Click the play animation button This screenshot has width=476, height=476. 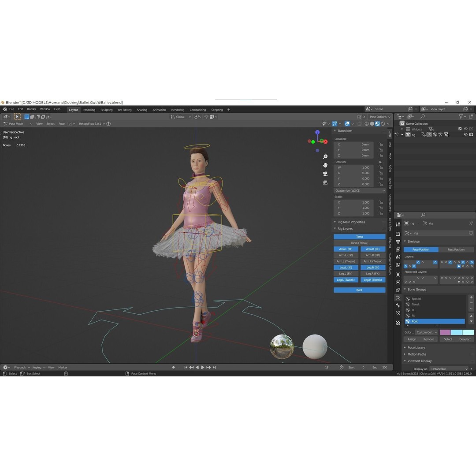pos(203,367)
